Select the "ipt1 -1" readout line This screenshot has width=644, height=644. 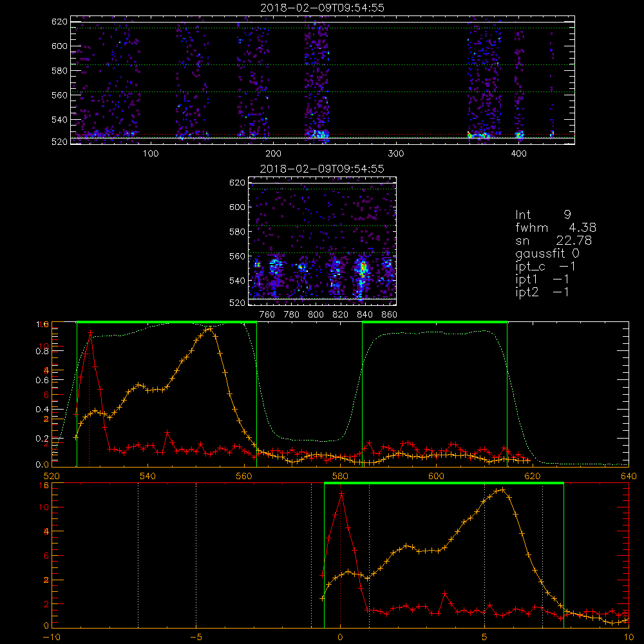[542, 279]
